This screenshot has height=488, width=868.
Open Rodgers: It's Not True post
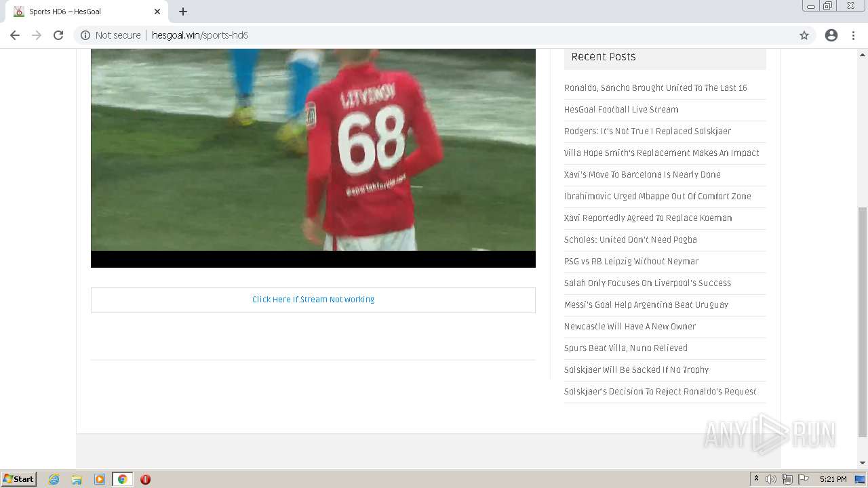coord(648,131)
